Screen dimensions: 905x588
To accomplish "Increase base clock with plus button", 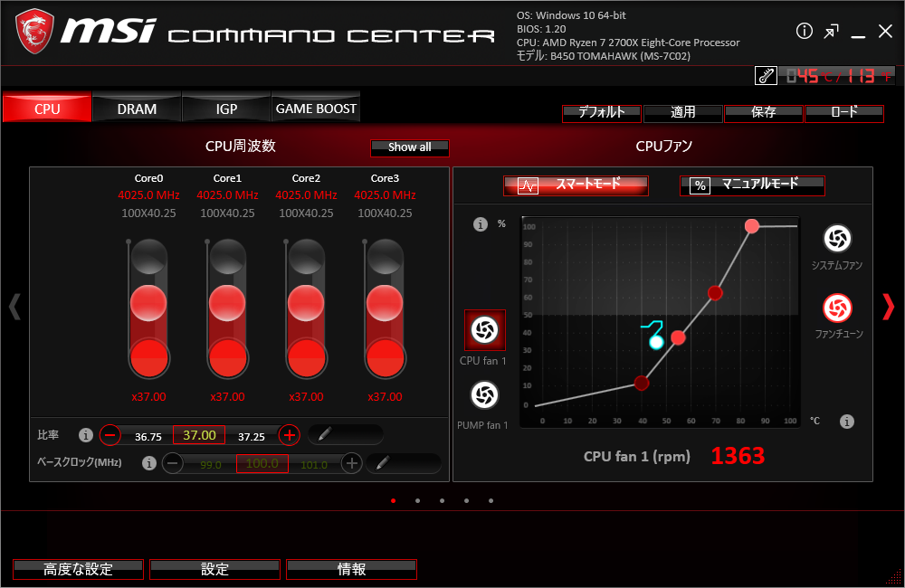I will (351, 463).
